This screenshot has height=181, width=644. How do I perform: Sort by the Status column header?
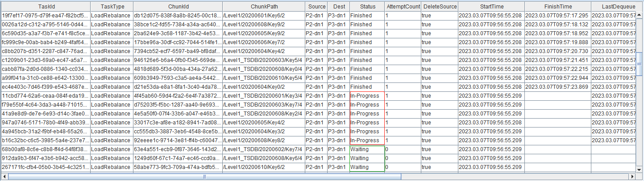366,7
